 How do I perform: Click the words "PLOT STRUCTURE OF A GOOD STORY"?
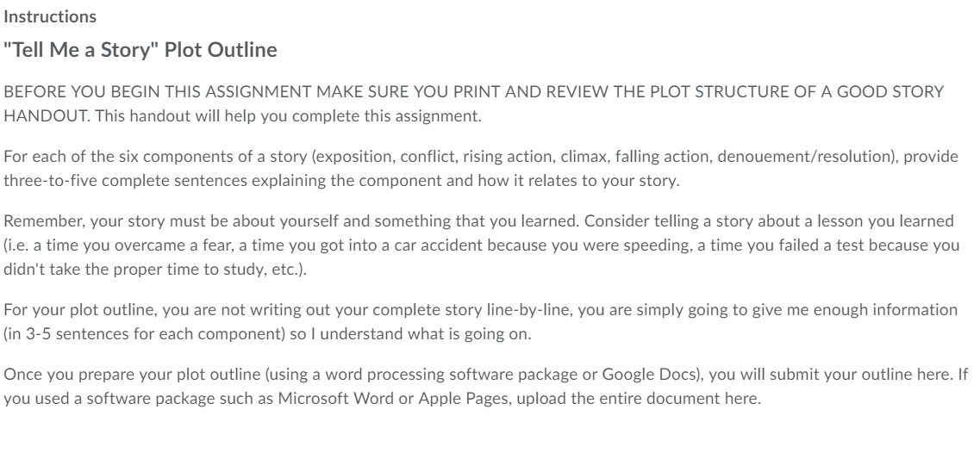click(797, 92)
